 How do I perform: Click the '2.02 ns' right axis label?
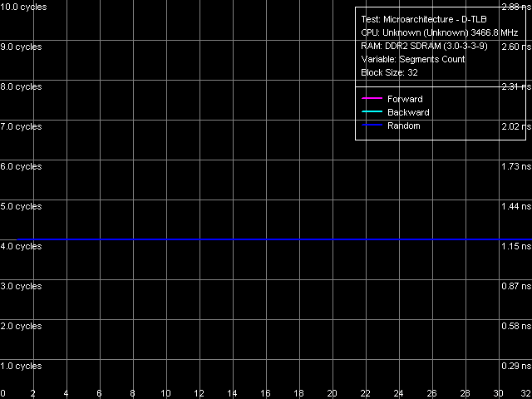(516, 126)
